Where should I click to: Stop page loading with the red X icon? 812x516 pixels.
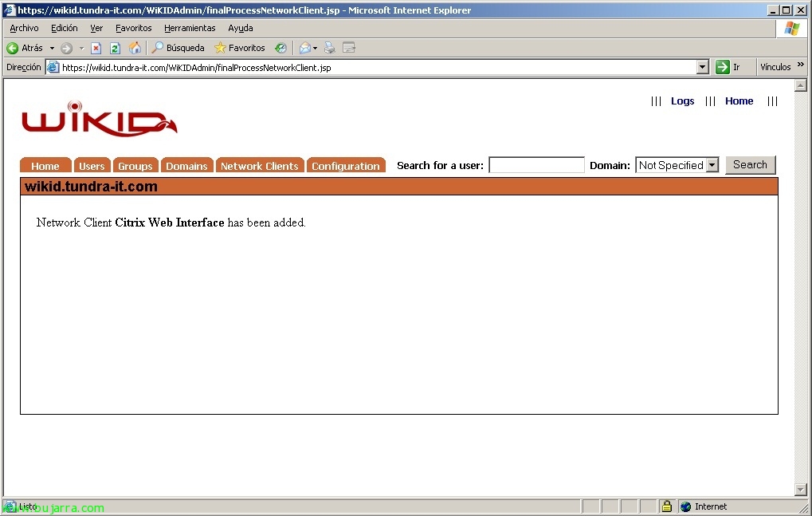96,48
